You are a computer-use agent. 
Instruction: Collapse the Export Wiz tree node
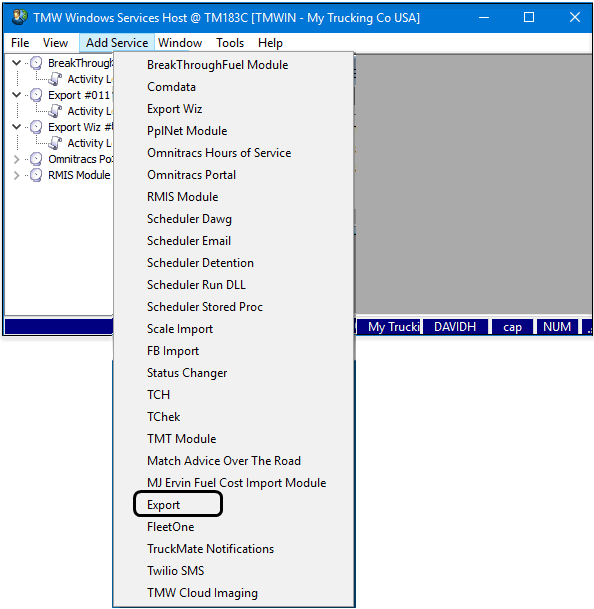click(x=16, y=126)
